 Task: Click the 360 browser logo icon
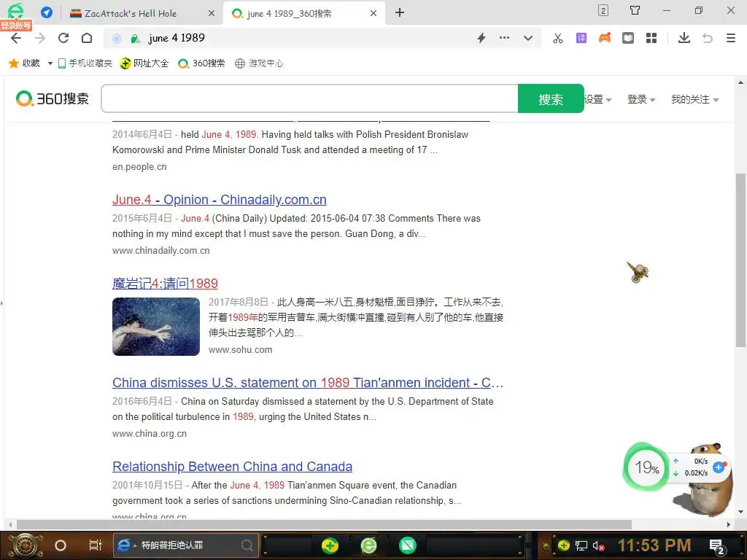(15, 10)
